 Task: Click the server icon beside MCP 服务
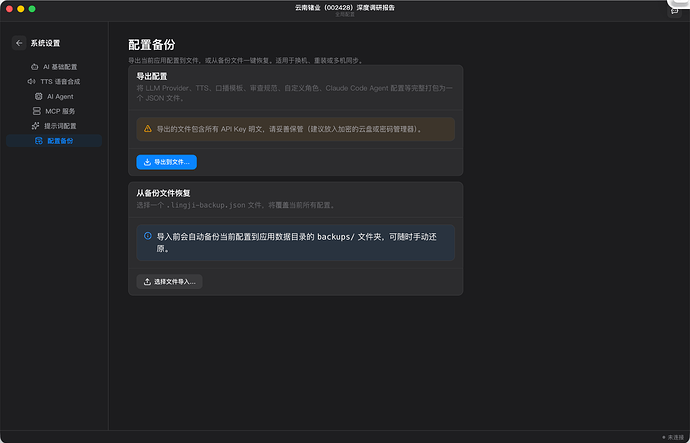tap(37, 111)
